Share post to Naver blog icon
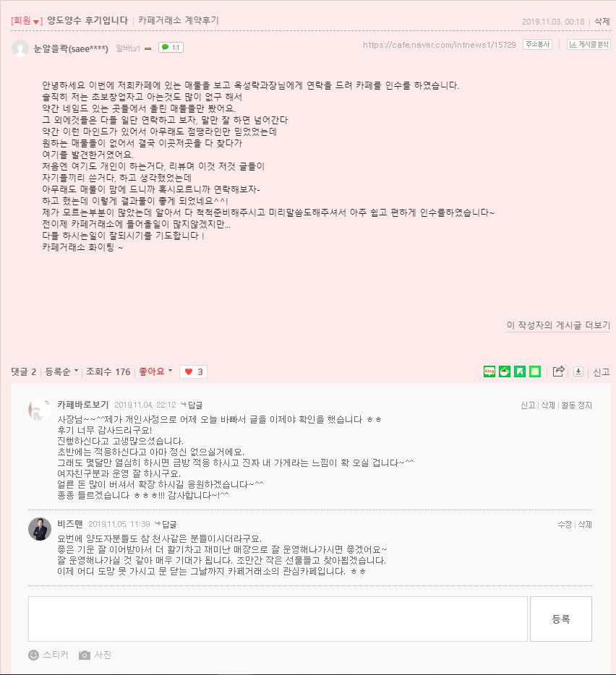 pyautogui.click(x=489, y=371)
